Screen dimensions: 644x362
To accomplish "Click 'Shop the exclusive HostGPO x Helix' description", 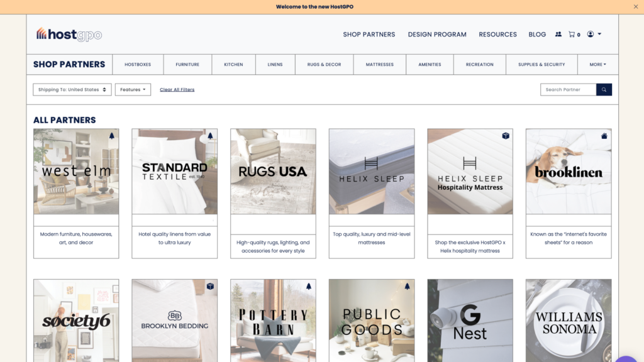I will point(470,246).
